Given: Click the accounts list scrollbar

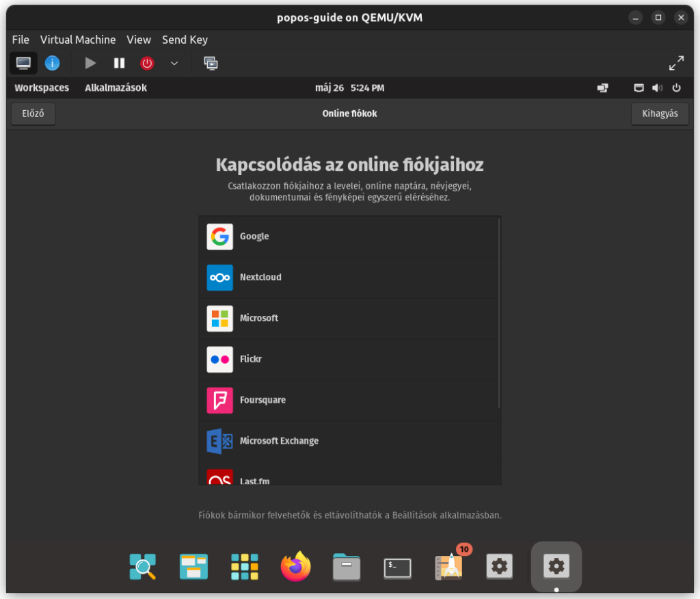Looking at the screenshot, I should pyautogui.click(x=498, y=313).
